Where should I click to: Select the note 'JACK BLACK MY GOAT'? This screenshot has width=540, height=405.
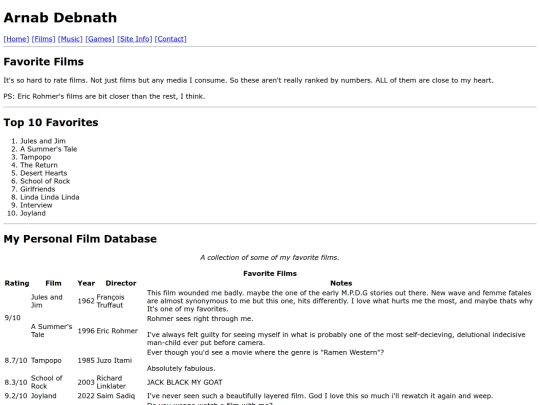tap(185, 382)
